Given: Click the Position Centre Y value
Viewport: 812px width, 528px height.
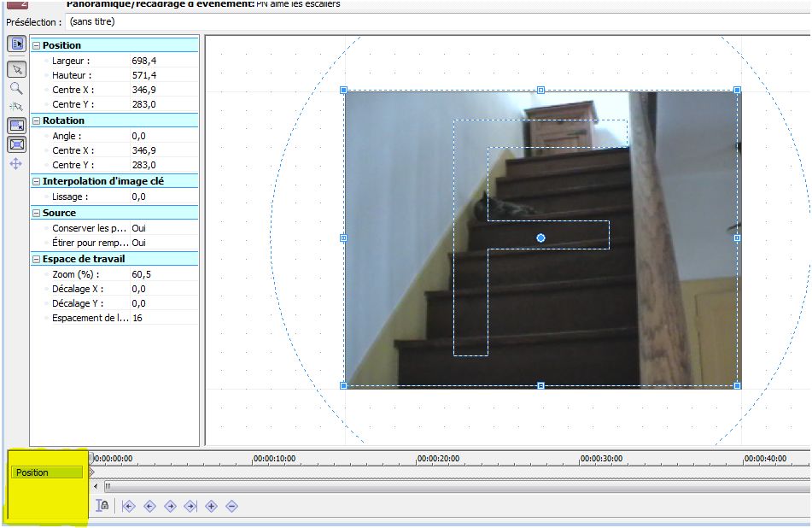Looking at the screenshot, I should click(144, 104).
